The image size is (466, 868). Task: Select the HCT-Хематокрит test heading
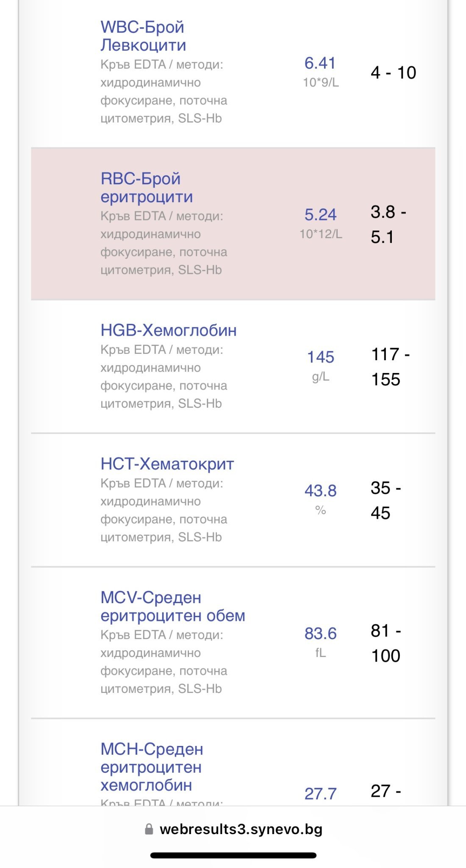coord(167,464)
